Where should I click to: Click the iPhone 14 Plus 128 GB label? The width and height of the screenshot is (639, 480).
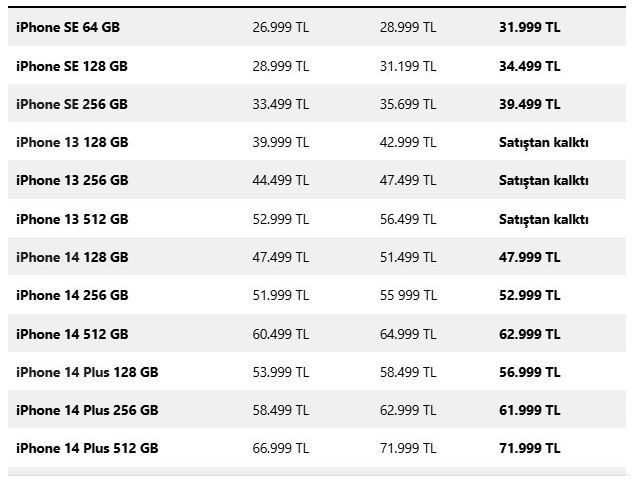[x=87, y=372]
